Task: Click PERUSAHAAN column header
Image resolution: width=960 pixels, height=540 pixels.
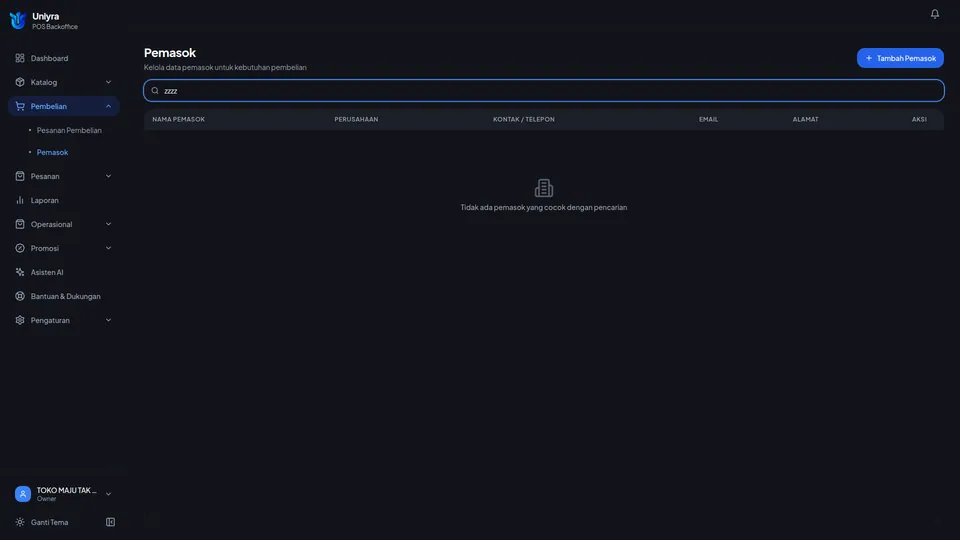Action: point(356,119)
